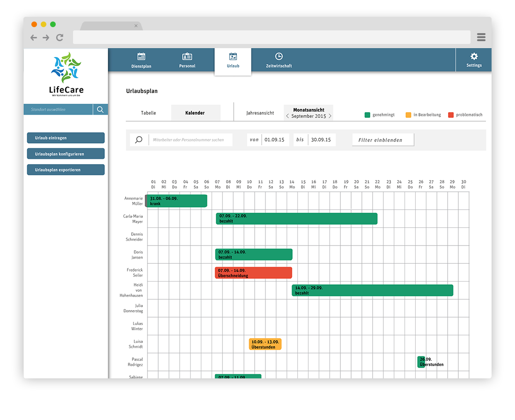515x420 pixels.
Task: Select Frederick Seiler's red Überschneidung bar
Action: coord(253,273)
